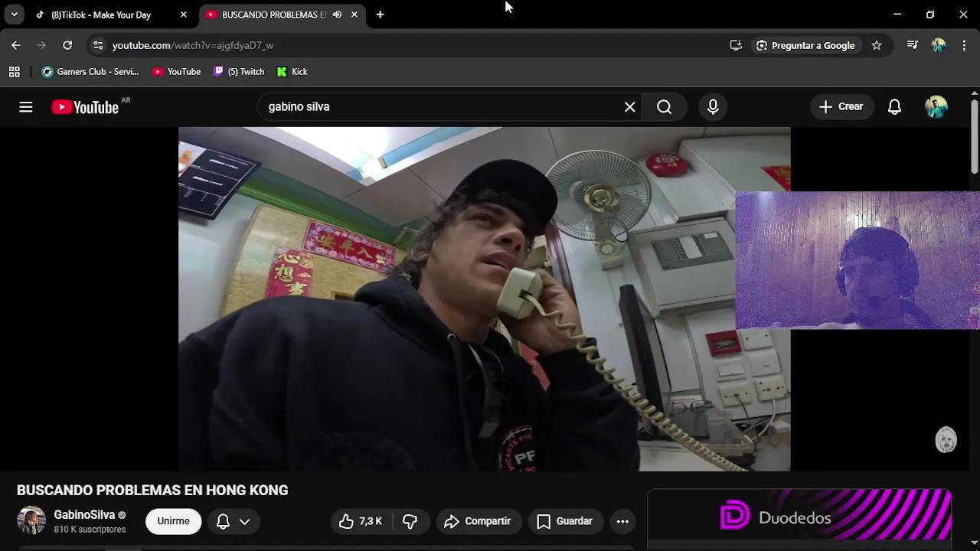
Task: Open the Crear upload menu
Action: point(841,107)
